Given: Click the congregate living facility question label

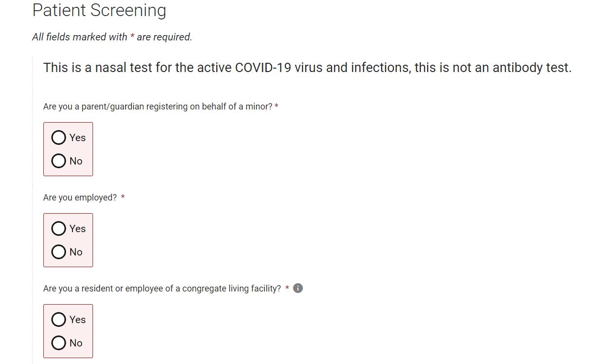Looking at the screenshot, I should (x=162, y=289).
